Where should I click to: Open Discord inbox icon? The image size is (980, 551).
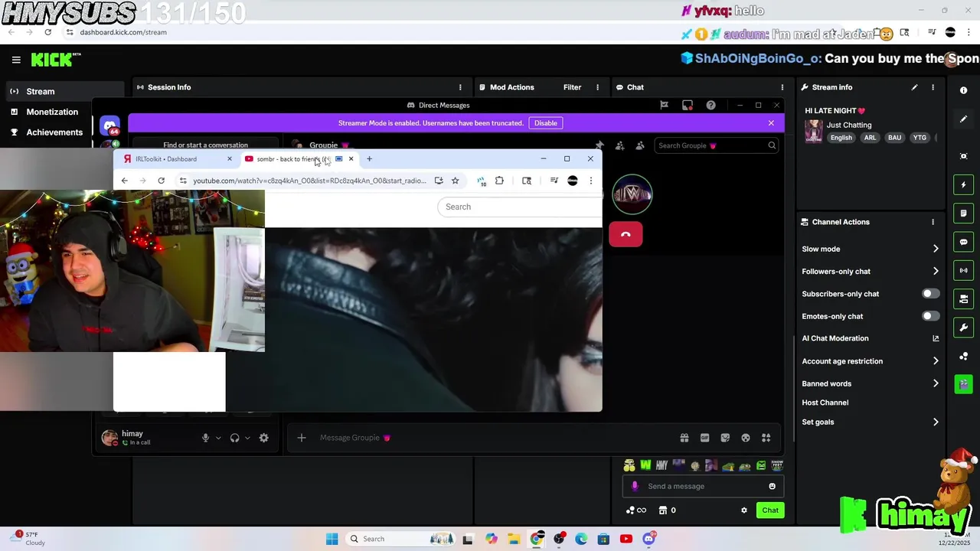click(687, 105)
